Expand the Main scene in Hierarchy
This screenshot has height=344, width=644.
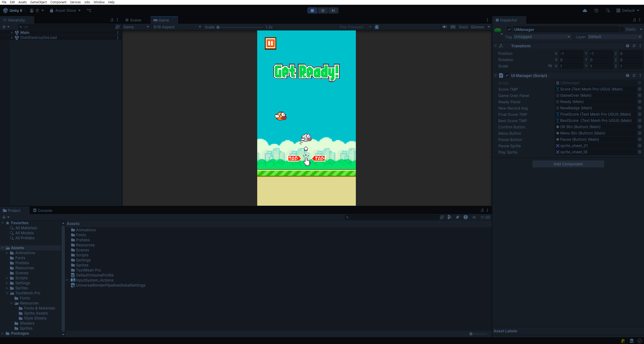(12, 32)
